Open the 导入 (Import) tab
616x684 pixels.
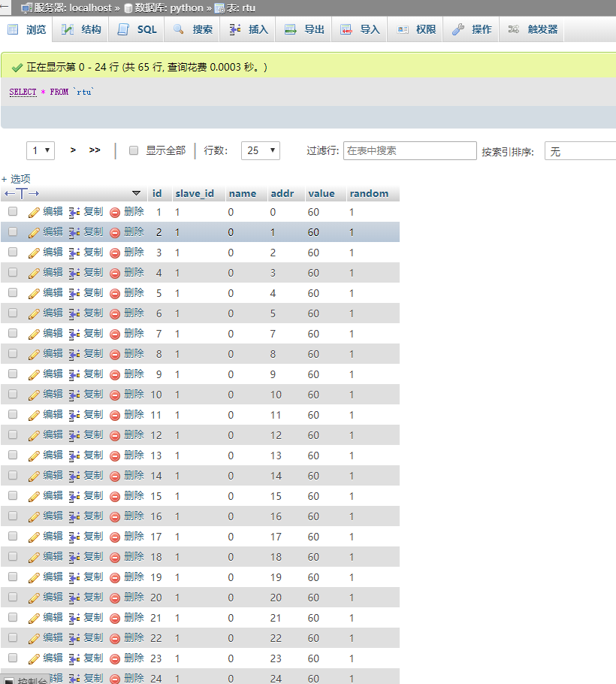coord(360,29)
